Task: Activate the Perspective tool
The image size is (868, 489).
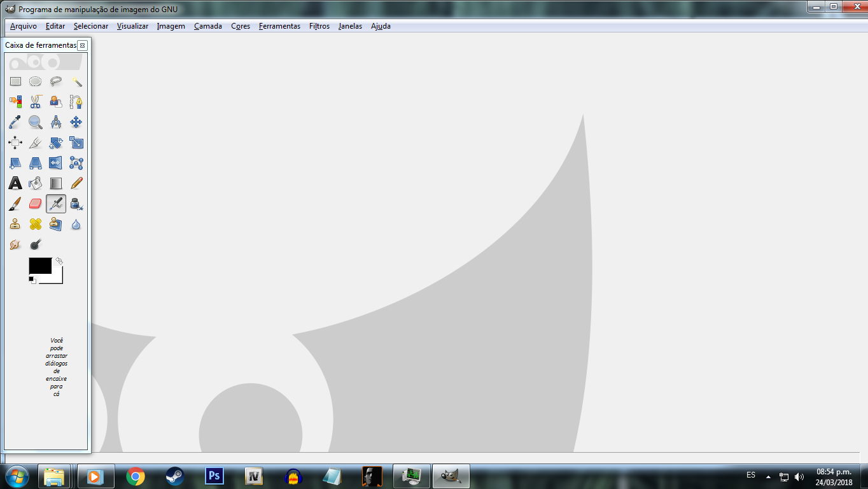Action: click(36, 163)
